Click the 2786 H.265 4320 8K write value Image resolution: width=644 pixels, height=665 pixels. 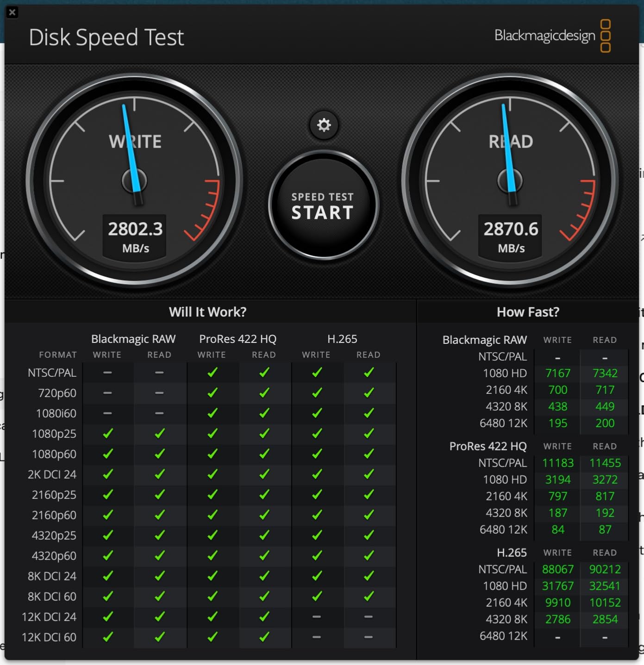[557, 619]
